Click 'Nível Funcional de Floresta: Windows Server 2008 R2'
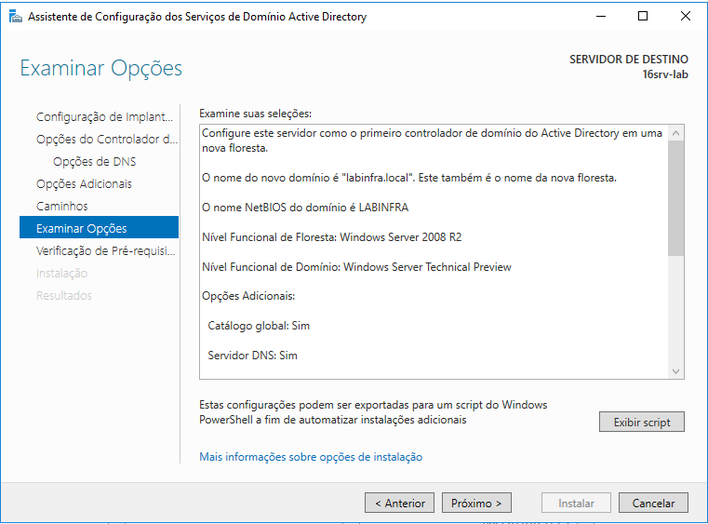708x524 pixels. pyautogui.click(x=332, y=237)
